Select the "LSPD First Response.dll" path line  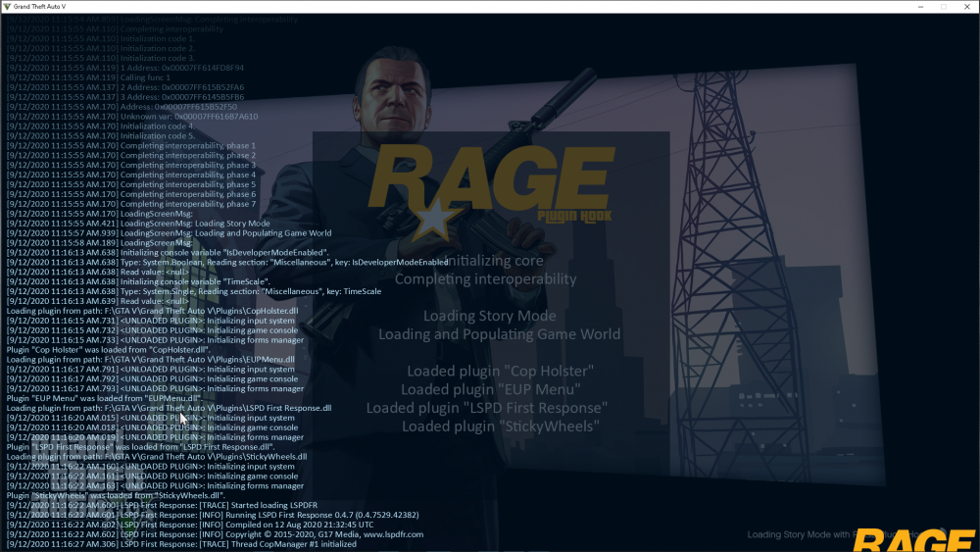coord(169,408)
